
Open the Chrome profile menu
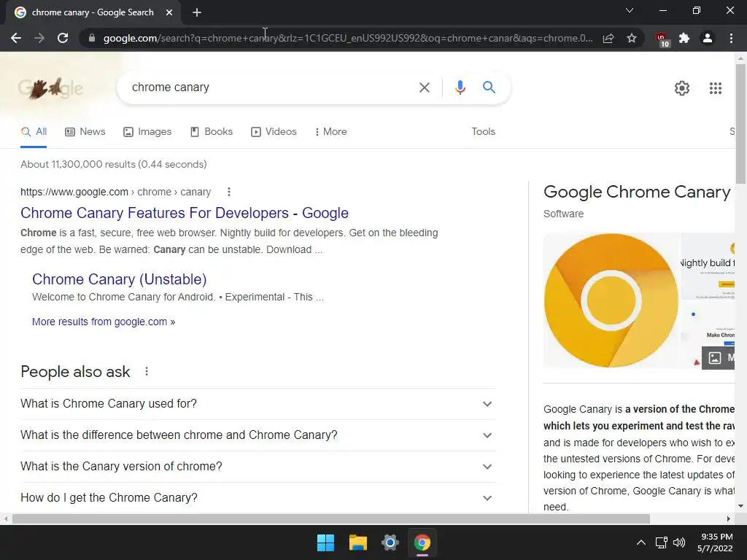click(x=708, y=38)
